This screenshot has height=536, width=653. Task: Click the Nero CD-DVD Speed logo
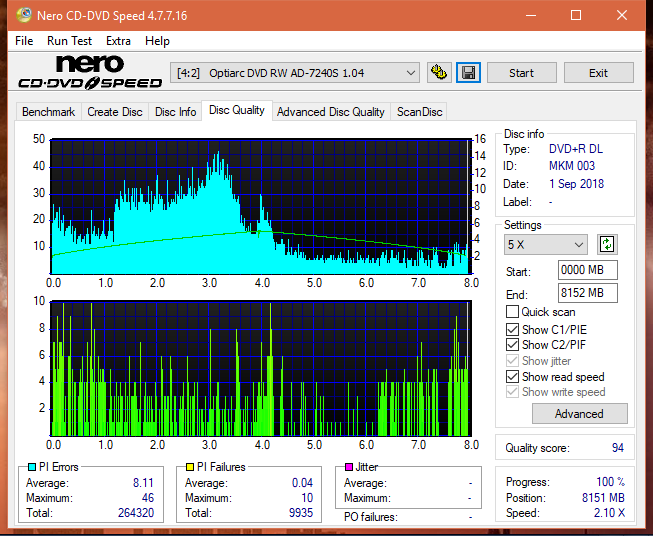coord(90,72)
